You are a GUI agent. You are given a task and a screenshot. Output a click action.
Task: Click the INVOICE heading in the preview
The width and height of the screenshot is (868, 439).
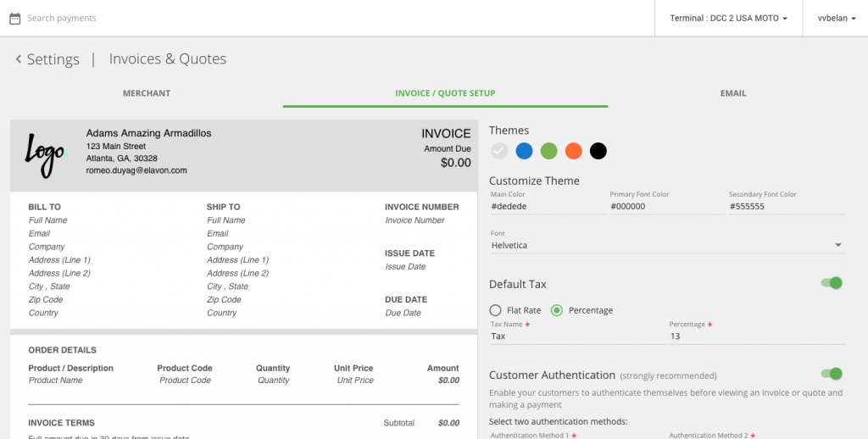446,133
